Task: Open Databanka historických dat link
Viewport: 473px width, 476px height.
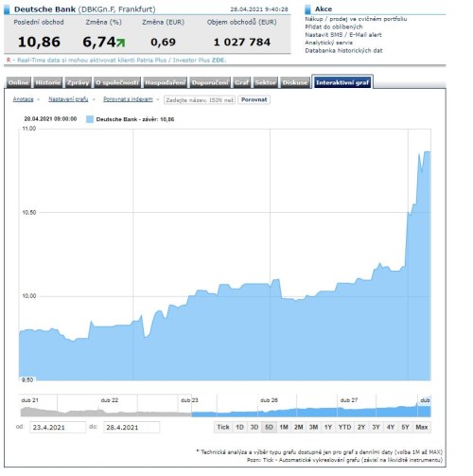Action: click(343, 50)
